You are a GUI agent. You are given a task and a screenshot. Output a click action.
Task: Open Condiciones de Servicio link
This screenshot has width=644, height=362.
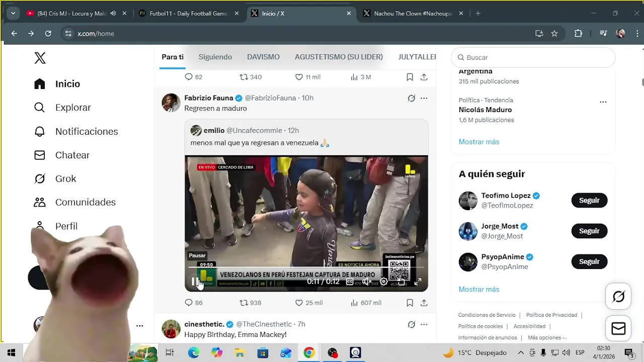(487, 315)
